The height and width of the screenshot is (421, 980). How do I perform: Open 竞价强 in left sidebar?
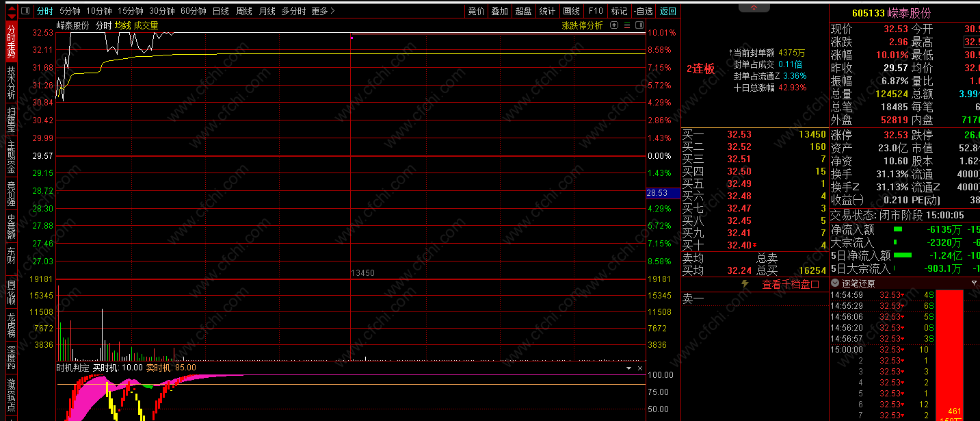[x=11, y=194]
